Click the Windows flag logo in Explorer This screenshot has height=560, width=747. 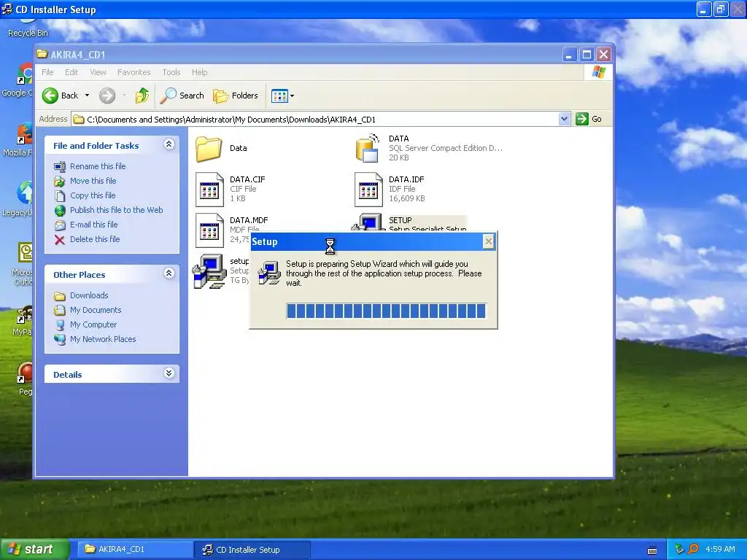pos(598,72)
